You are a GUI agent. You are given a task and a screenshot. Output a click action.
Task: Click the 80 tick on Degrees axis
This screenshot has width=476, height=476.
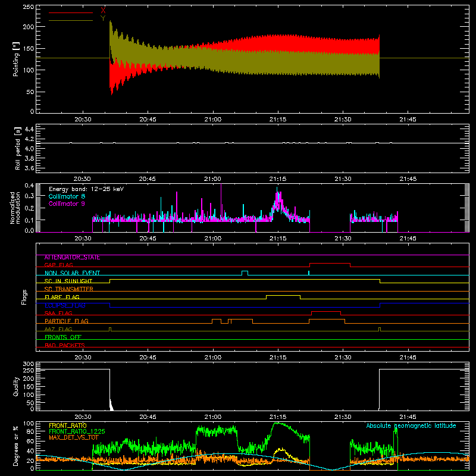click(30, 431)
